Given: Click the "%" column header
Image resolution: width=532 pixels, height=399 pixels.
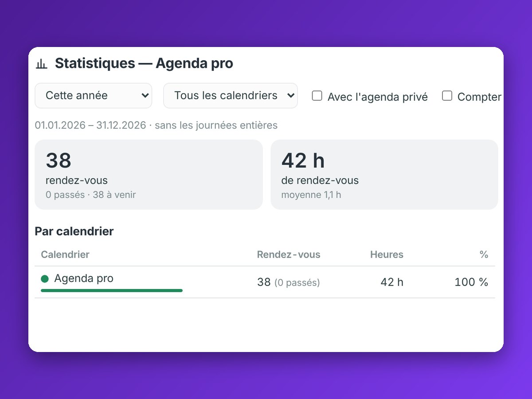Looking at the screenshot, I should pos(484,254).
